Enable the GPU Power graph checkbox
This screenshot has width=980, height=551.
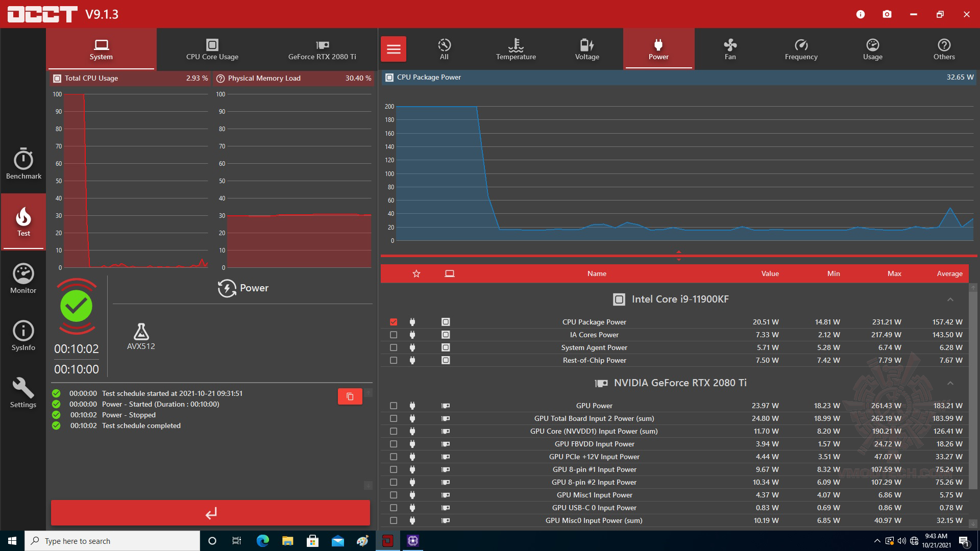click(x=393, y=406)
